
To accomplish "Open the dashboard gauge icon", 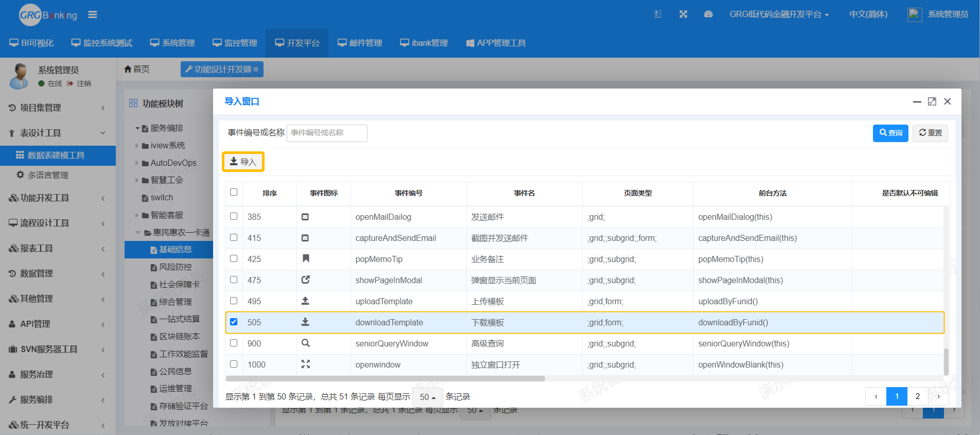I will 708,14.
